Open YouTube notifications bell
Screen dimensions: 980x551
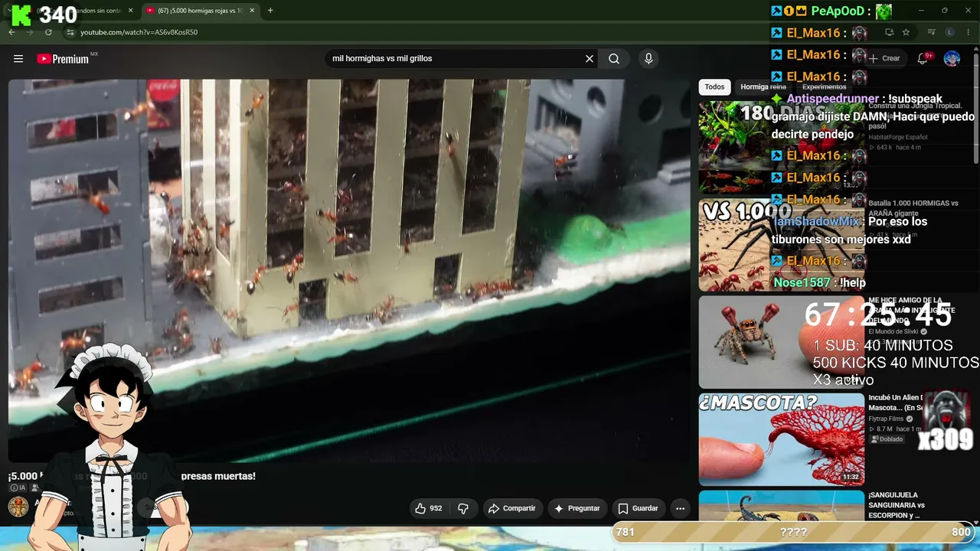tap(923, 58)
